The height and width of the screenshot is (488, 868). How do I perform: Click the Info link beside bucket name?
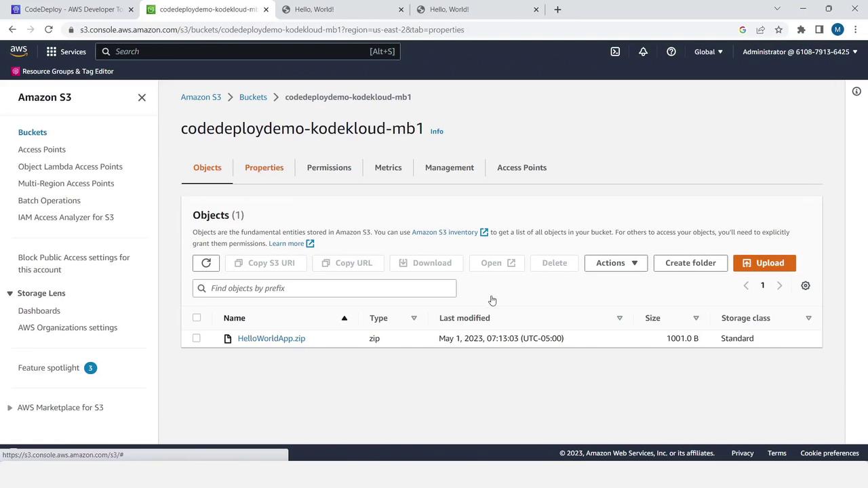tap(437, 131)
